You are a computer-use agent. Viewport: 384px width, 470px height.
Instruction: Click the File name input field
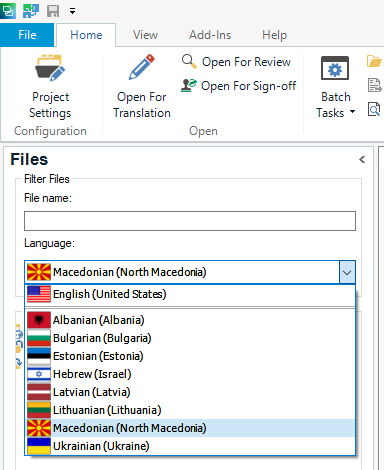click(x=190, y=221)
